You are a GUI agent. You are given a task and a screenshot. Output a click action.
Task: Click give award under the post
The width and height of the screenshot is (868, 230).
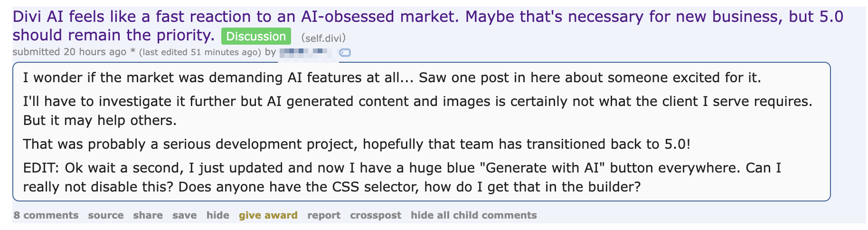pyautogui.click(x=268, y=215)
